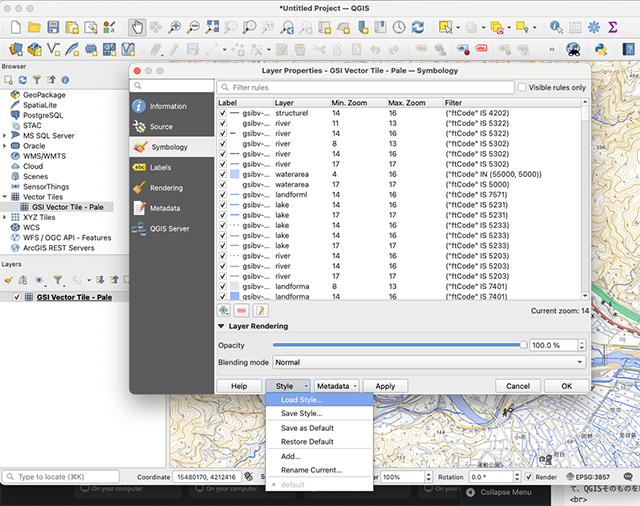The image size is (640, 506).
Task: Choose Add... in the Style menu
Action: 319,456
